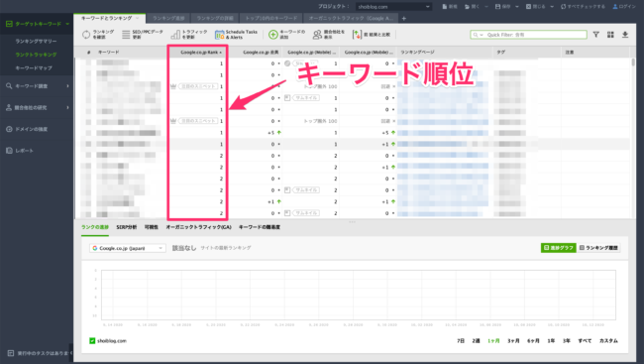Switch to 進捗グラフ view toggle
This screenshot has width=644, height=364.
click(558, 248)
